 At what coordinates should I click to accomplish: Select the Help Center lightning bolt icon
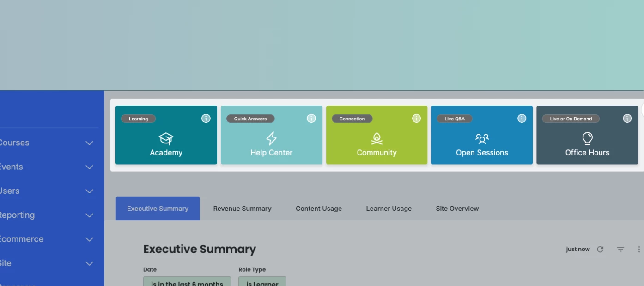coord(271,138)
